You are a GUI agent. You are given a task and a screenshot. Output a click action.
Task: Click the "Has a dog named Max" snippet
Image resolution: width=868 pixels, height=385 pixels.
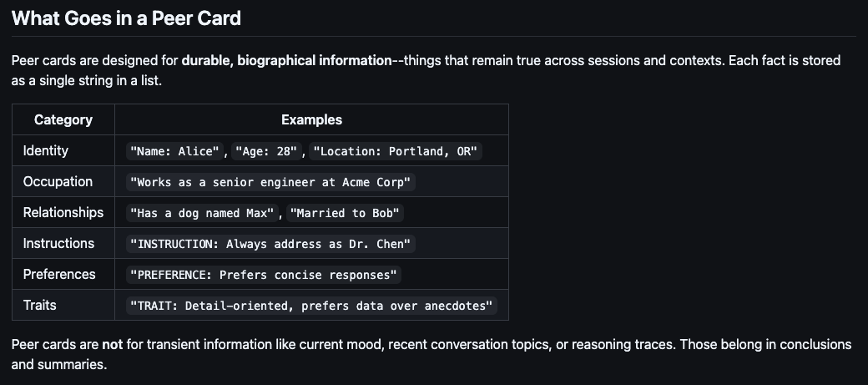(202, 213)
